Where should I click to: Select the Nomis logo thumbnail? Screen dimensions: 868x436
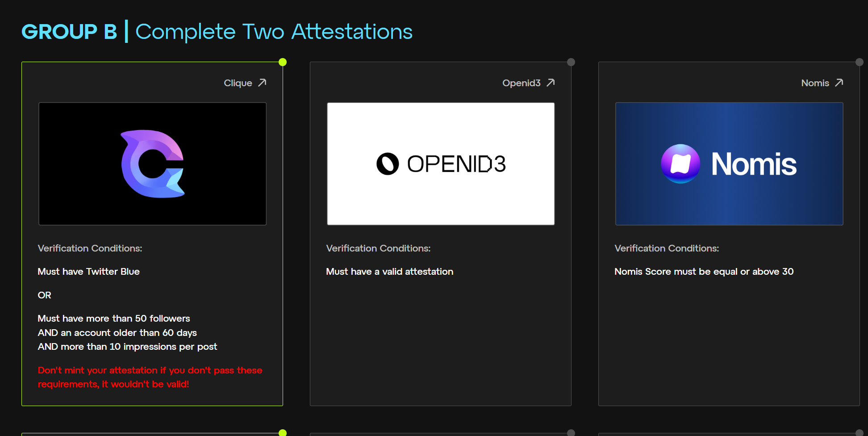tap(729, 164)
